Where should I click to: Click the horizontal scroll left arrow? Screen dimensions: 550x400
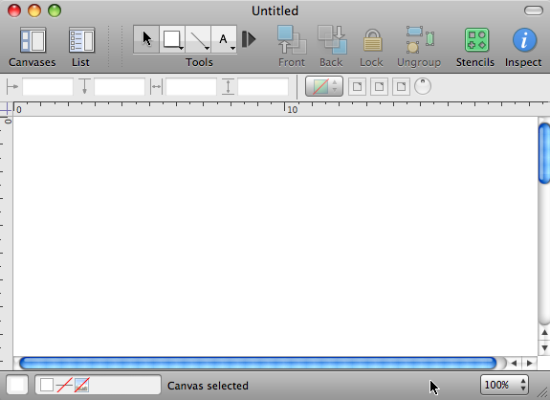pyautogui.click(x=514, y=363)
